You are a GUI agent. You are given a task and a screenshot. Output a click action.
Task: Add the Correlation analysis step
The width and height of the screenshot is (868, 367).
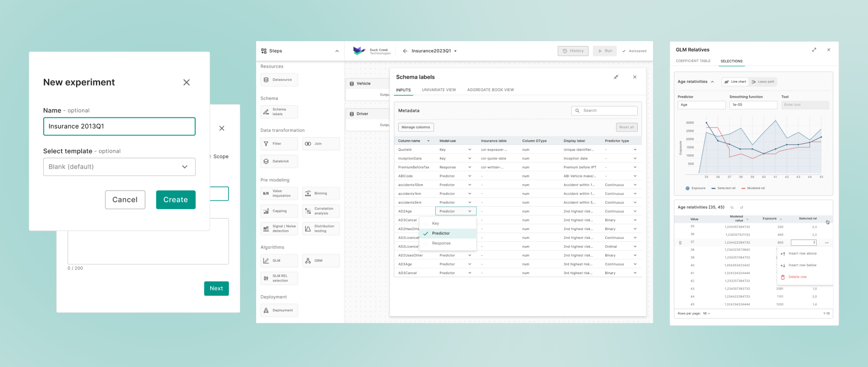[321, 211]
